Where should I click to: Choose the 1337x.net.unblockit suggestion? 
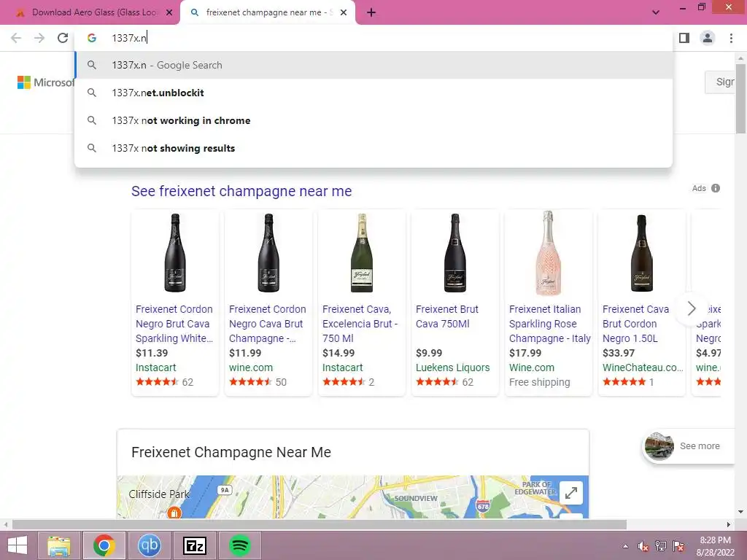pos(374,93)
